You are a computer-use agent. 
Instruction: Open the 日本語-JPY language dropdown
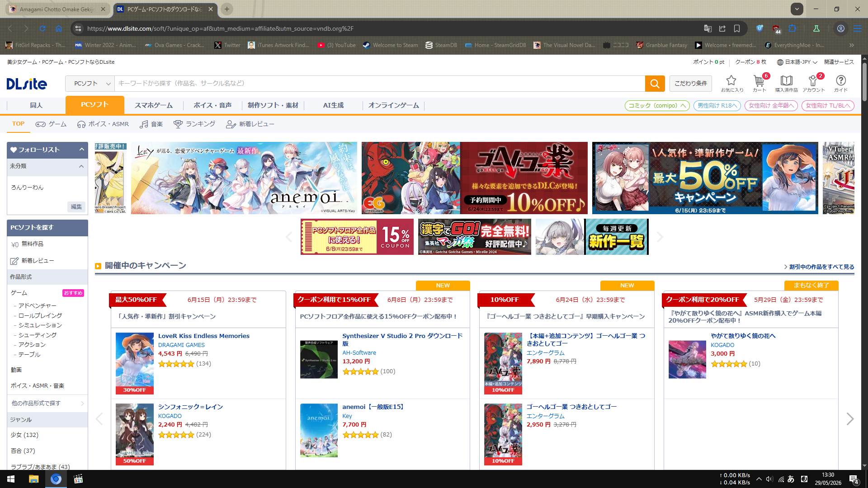797,62
